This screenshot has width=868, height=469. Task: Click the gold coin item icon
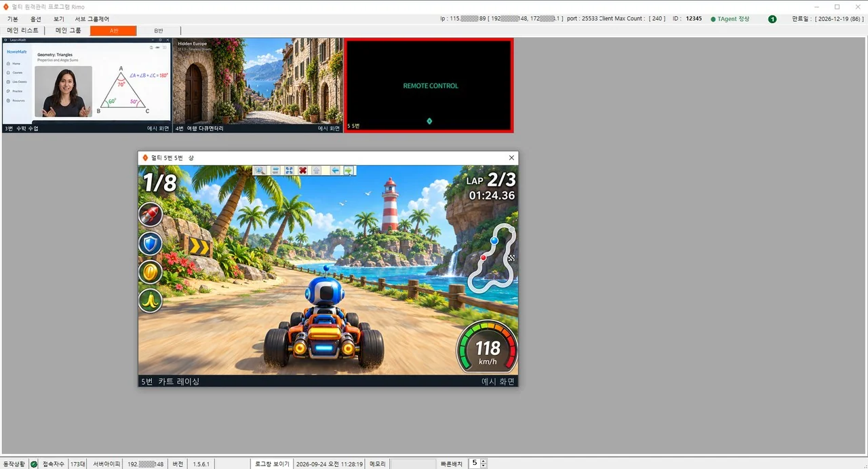click(151, 272)
